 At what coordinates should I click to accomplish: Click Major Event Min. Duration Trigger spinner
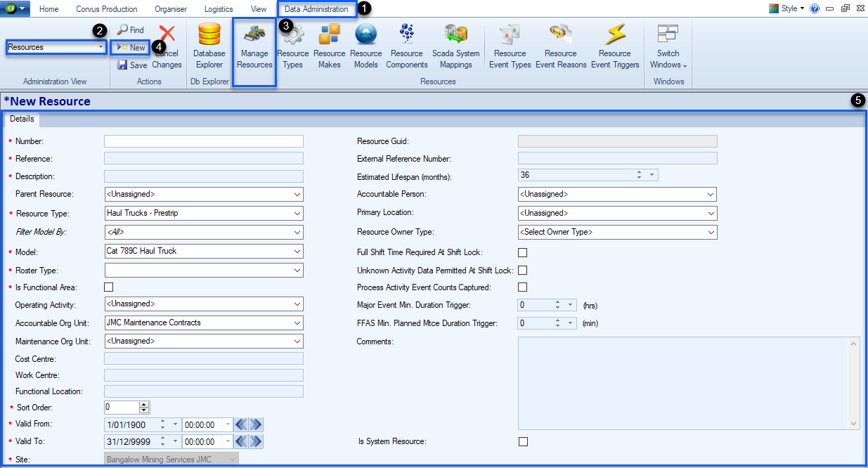click(x=557, y=305)
